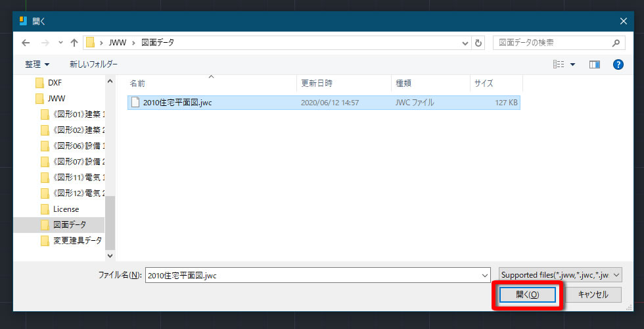Go forward using the right arrow

pos(45,43)
